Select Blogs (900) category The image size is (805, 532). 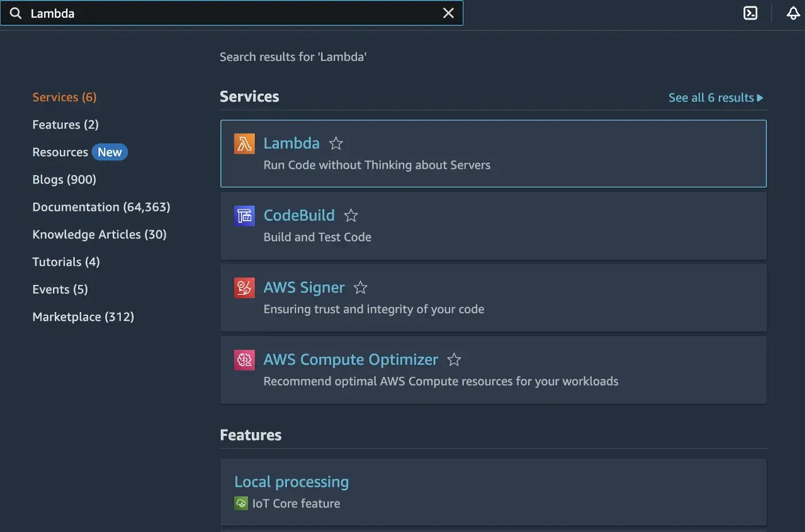click(64, 180)
